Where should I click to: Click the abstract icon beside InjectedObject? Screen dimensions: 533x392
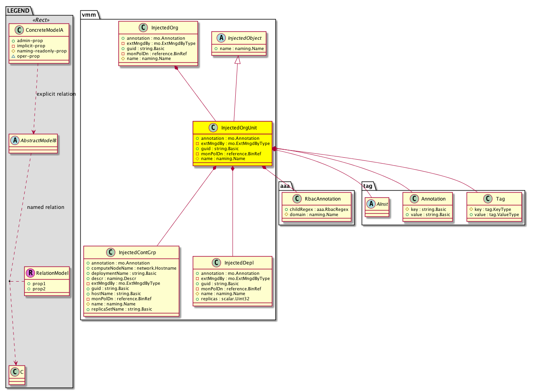(x=221, y=38)
